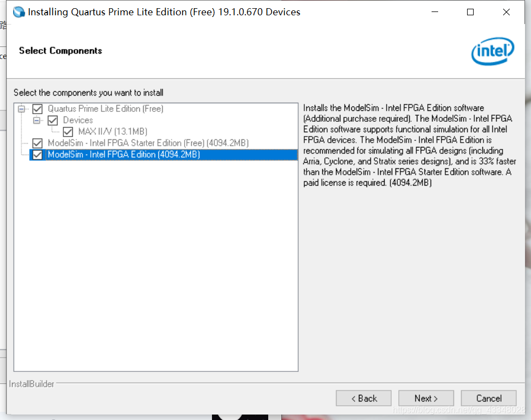
Task: Close the installer window
Action: (506, 12)
